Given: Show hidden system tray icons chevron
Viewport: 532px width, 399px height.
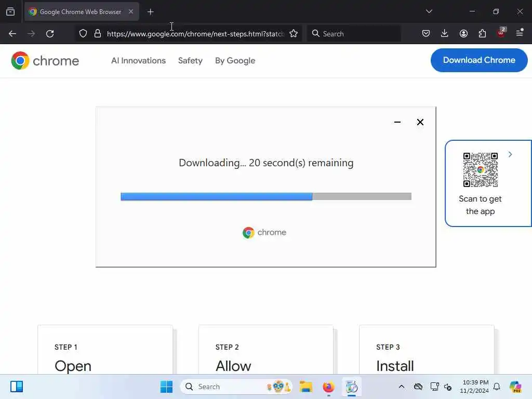Looking at the screenshot, I should pos(402,387).
